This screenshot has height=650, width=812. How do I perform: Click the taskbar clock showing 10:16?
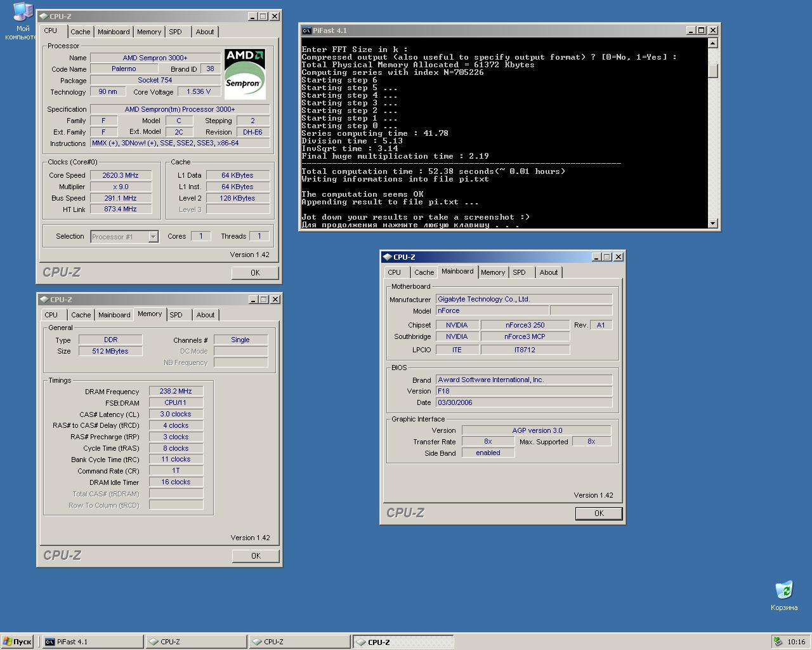(x=796, y=642)
